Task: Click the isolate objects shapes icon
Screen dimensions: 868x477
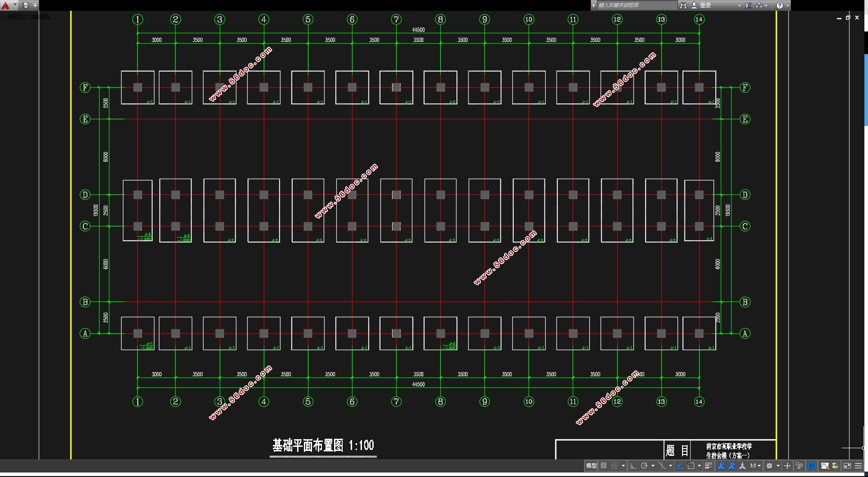Action: (x=800, y=466)
